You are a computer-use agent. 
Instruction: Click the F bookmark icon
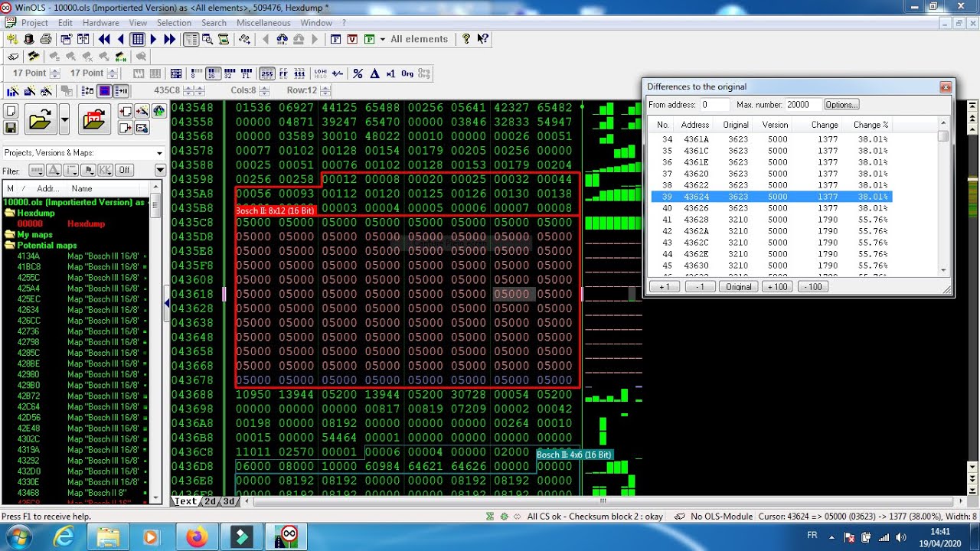coord(335,39)
